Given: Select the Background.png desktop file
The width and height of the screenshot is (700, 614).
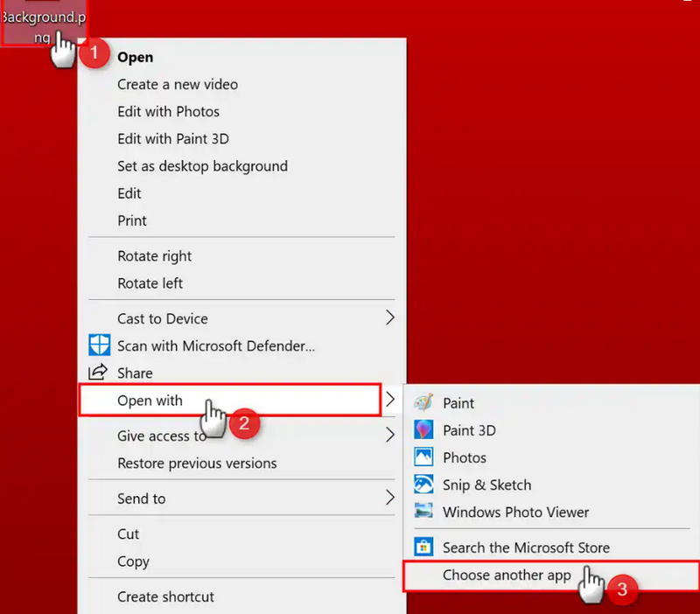Looking at the screenshot, I should click(43, 23).
